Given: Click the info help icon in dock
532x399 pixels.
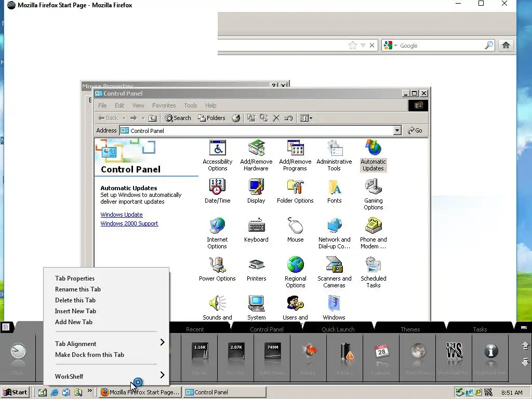Looking at the screenshot, I should (x=490, y=352).
